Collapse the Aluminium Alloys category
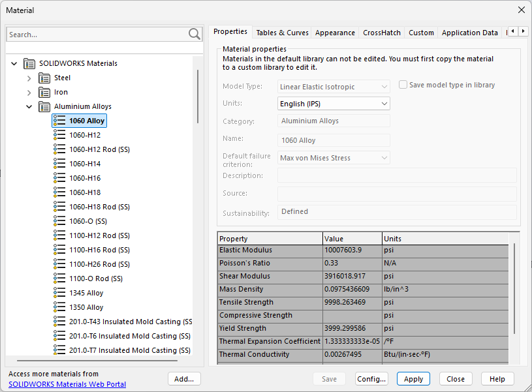The height and width of the screenshot is (392, 532). pos(29,106)
